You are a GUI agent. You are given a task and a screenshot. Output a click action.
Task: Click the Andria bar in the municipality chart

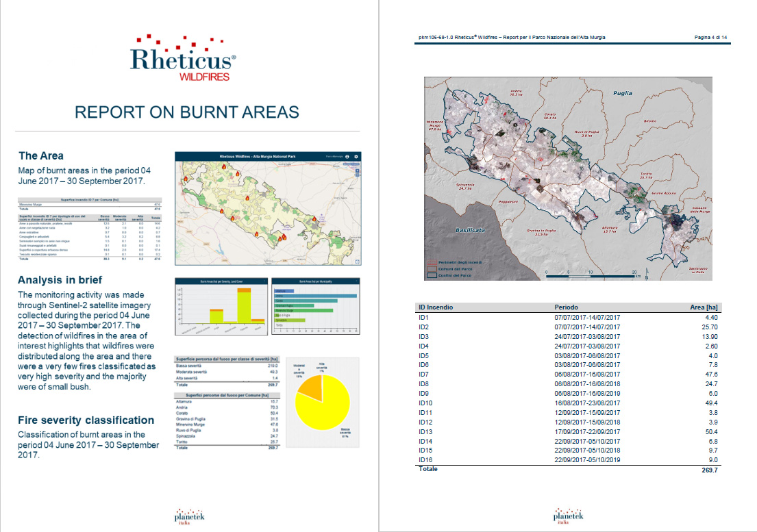(x=316, y=296)
